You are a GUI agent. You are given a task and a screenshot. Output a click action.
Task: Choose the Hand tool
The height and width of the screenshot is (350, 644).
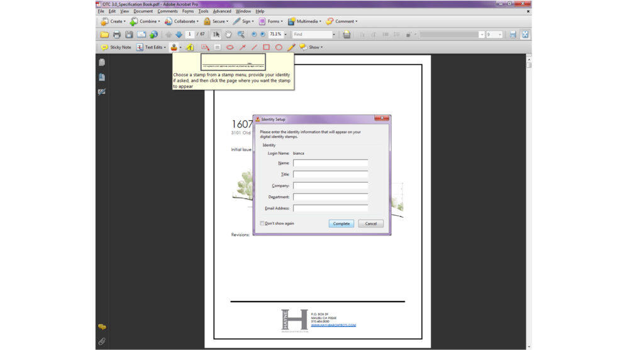click(x=228, y=35)
